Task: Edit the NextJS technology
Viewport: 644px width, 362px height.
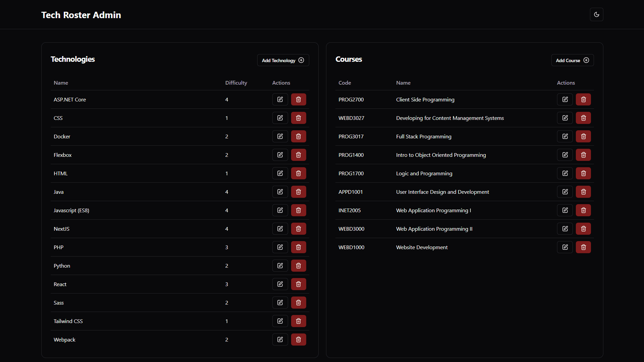Action: click(x=280, y=229)
